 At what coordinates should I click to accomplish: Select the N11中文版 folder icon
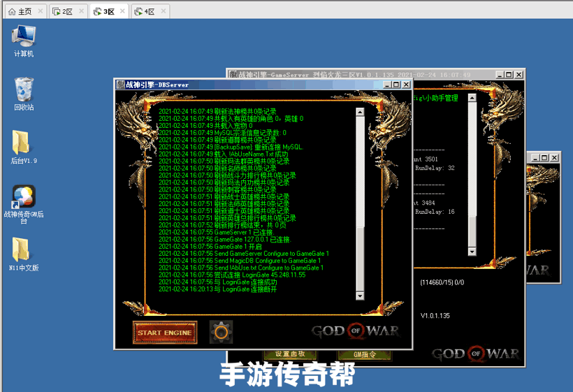[x=23, y=254]
